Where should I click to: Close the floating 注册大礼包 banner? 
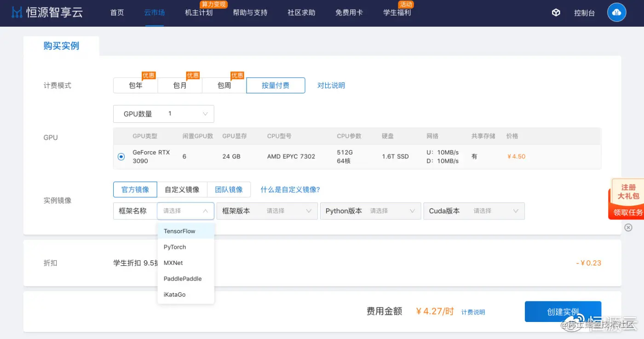tap(628, 227)
